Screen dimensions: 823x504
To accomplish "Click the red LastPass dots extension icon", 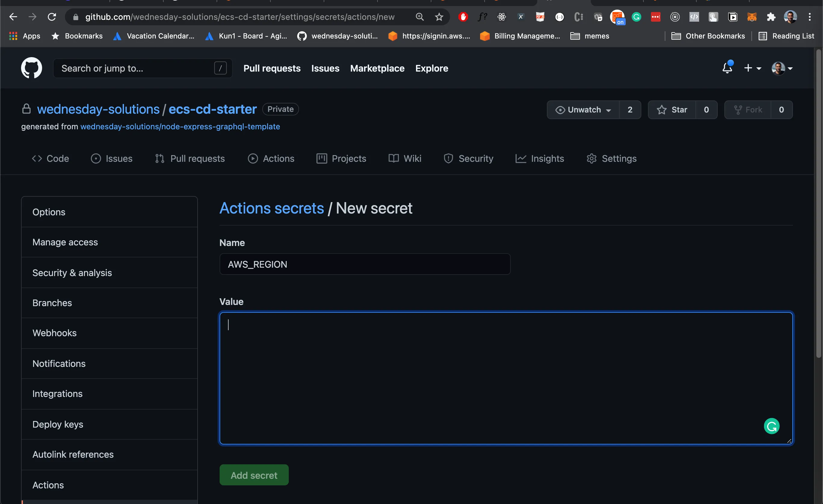I will tap(656, 17).
